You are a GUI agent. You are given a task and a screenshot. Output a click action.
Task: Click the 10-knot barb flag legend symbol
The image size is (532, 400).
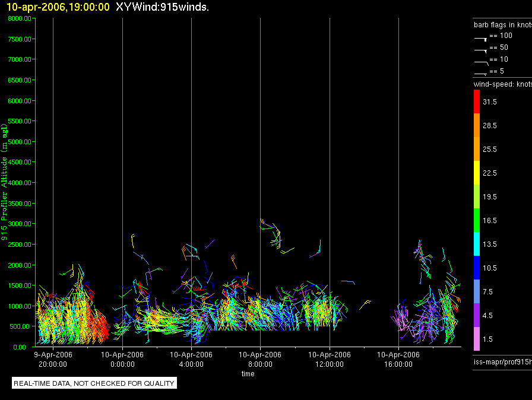[482, 63]
